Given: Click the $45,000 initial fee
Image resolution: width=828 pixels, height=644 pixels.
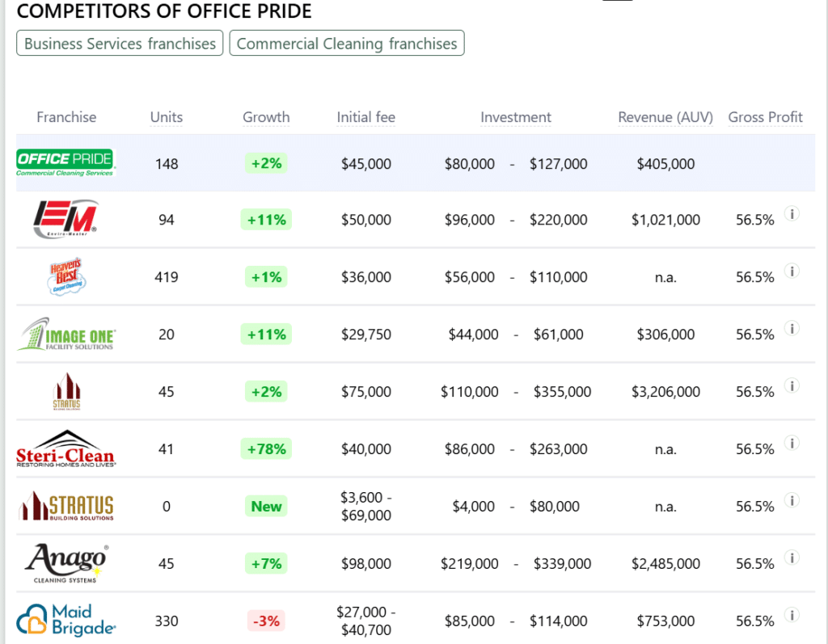Looking at the screenshot, I should 366,164.
